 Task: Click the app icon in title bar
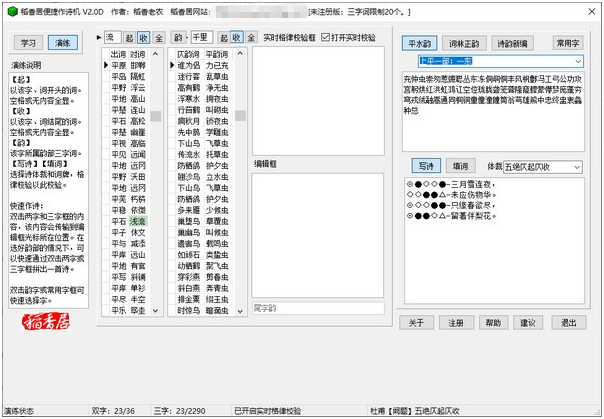pos(9,9)
